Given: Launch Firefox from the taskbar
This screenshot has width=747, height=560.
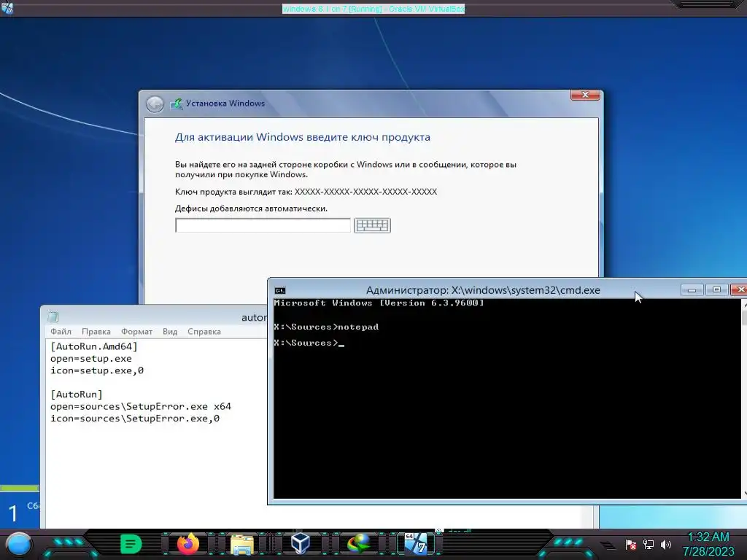Looking at the screenshot, I should coord(188,544).
